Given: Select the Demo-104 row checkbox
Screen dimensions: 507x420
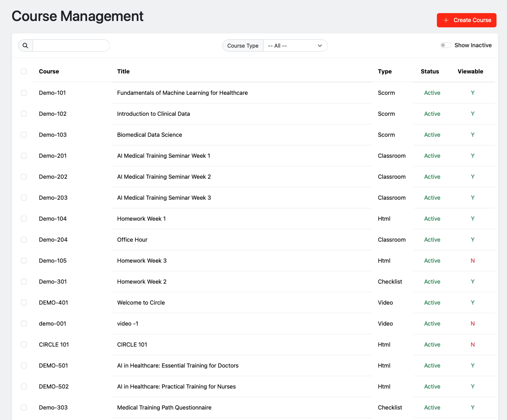Looking at the screenshot, I should coord(24,219).
